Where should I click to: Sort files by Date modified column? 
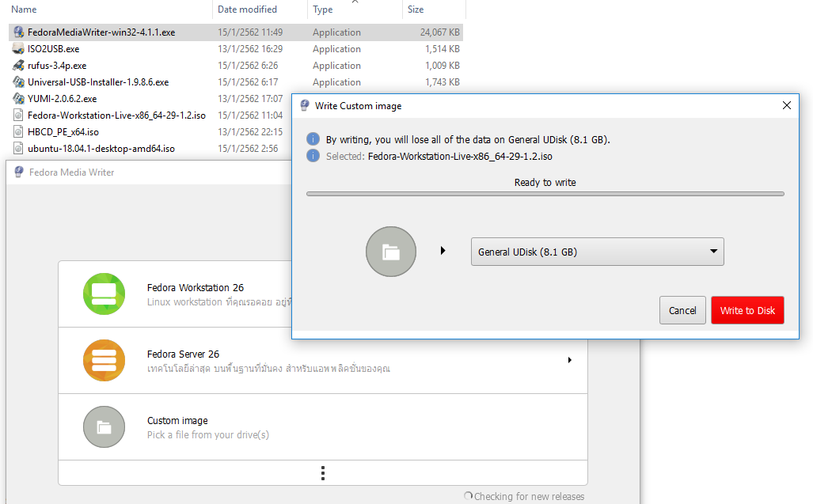247,9
